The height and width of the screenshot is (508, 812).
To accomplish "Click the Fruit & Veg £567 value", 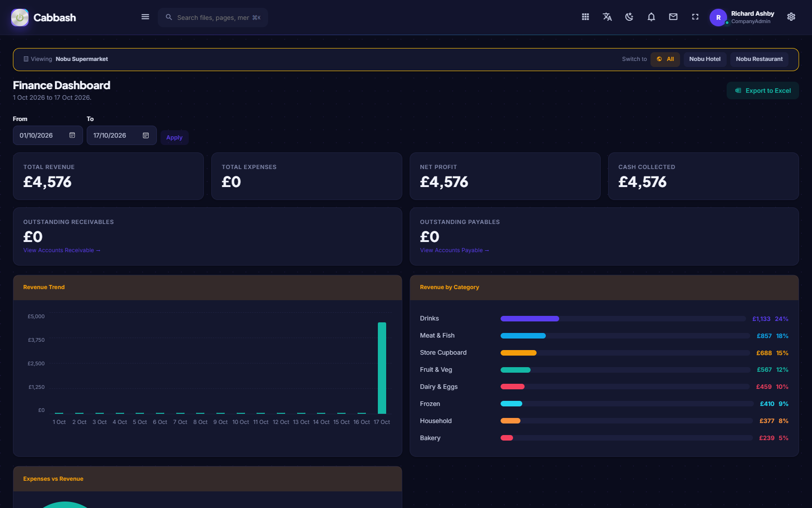I will tap(764, 370).
